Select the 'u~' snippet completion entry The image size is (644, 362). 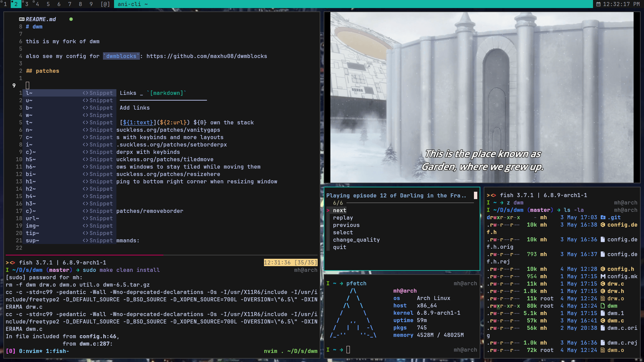[x=69, y=100]
